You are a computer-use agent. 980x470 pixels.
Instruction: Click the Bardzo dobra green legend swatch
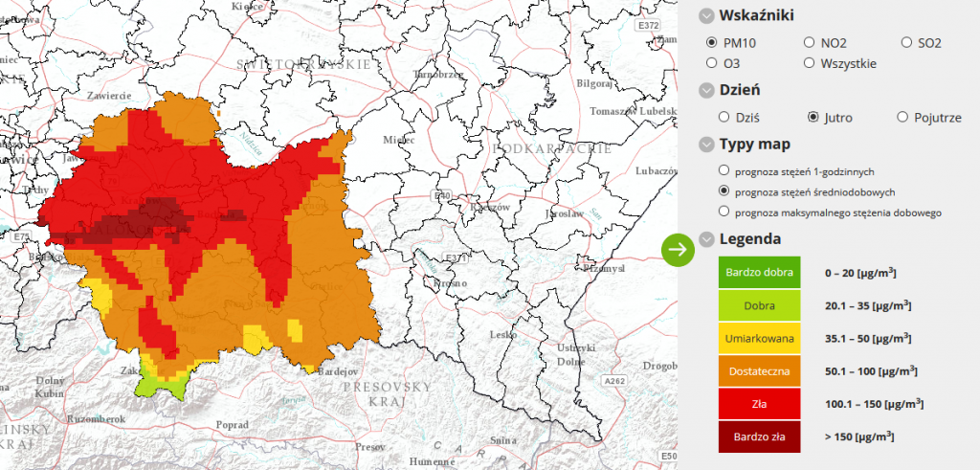click(x=759, y=273)
